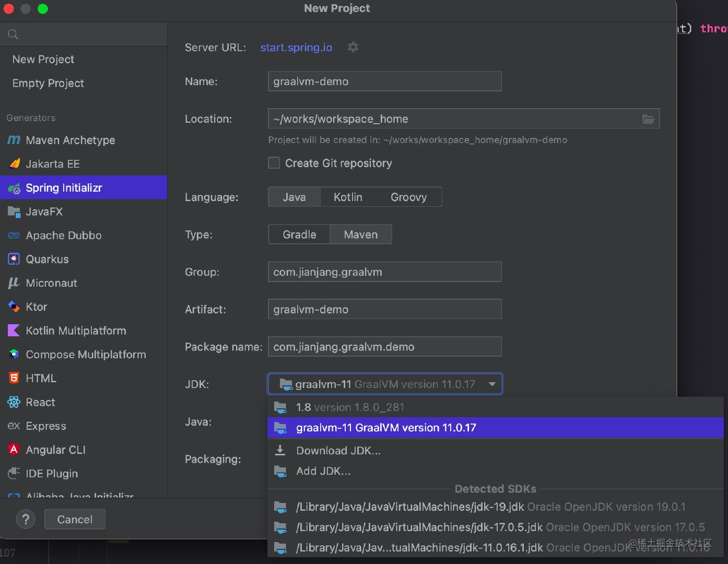The height and width of the screenshot is (564, 728).
Task: Select Groovy as the language
Action: (x=408, y=197)
